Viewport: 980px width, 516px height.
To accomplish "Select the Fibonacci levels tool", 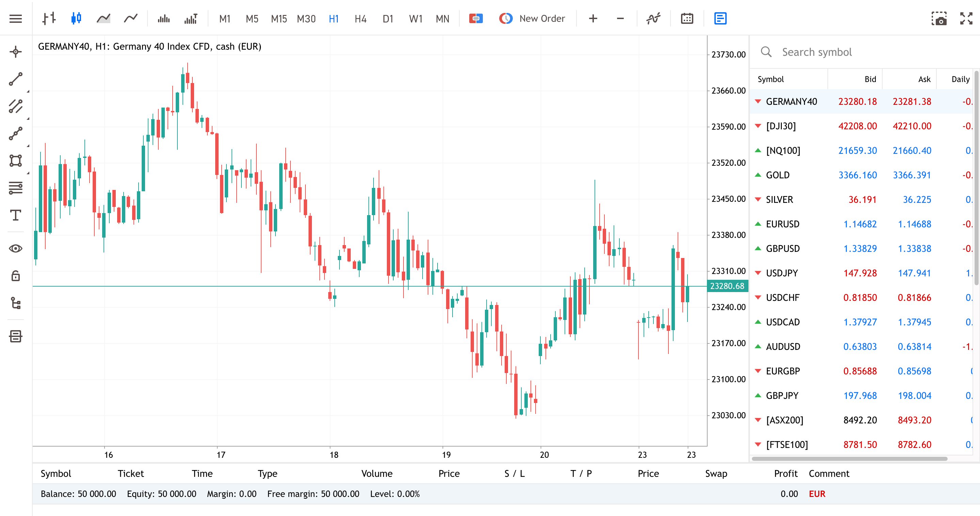I will 16,188.
